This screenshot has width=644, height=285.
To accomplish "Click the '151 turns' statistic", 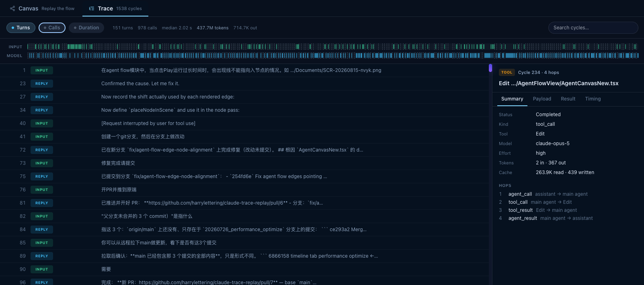I will [x=123, y=28].
